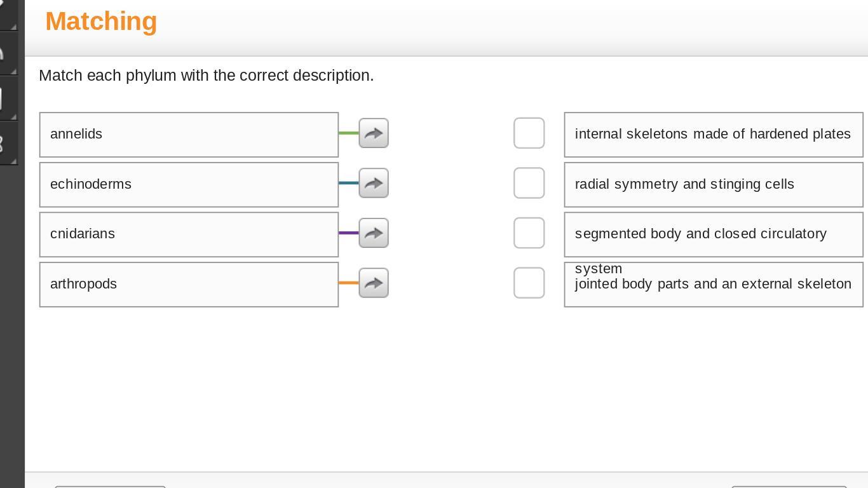Pick the jointed body parts external skeleton description

pyautogui.click(x=713, y=285)
